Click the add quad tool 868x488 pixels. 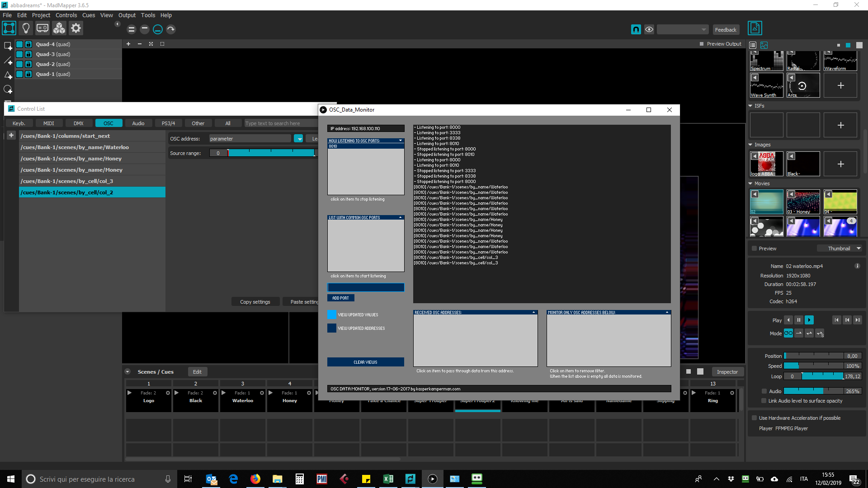pyautogui.click(x=8, y=46)
